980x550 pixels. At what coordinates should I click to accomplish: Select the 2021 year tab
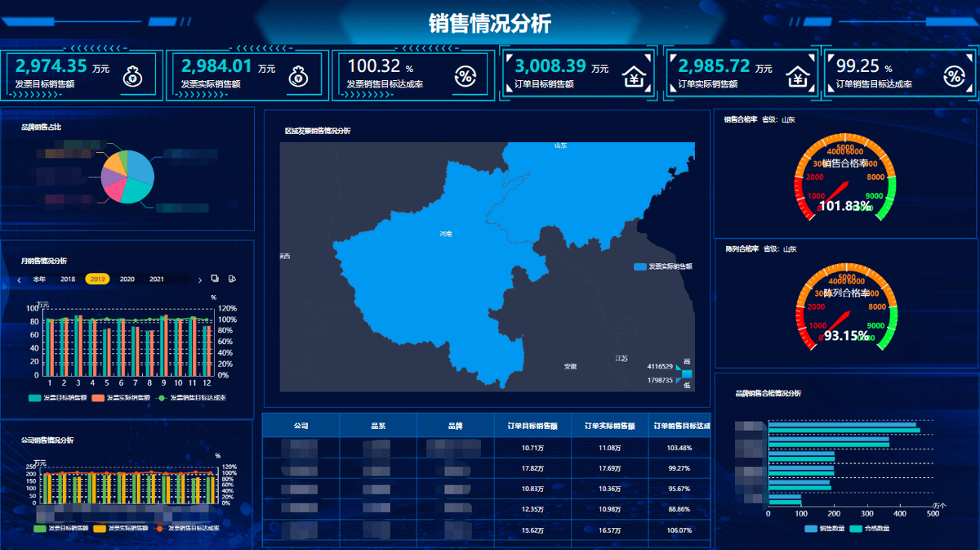click(157, 279)
